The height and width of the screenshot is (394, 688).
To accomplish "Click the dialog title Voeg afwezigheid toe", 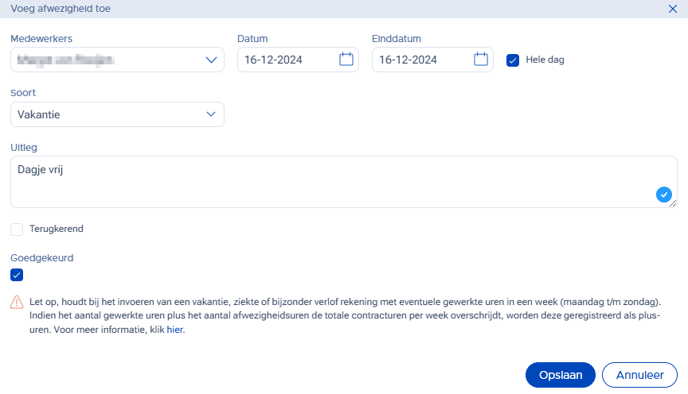I will click(61, 9).
